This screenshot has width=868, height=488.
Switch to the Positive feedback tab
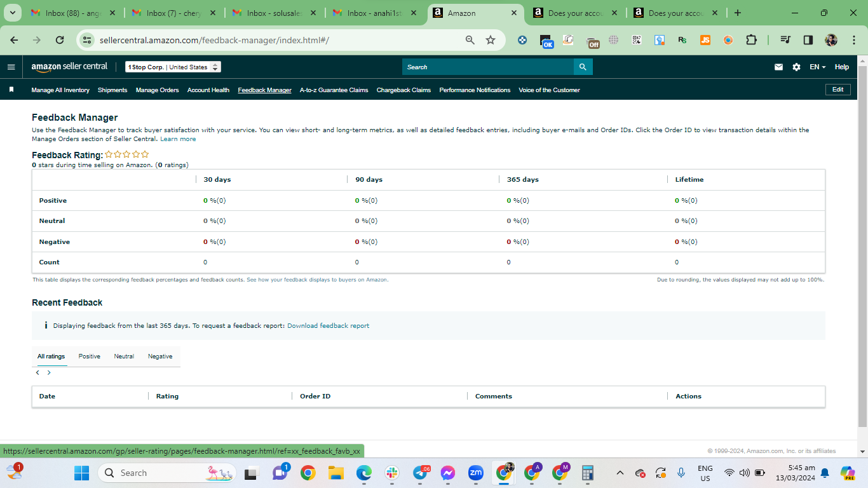[90, 356]
